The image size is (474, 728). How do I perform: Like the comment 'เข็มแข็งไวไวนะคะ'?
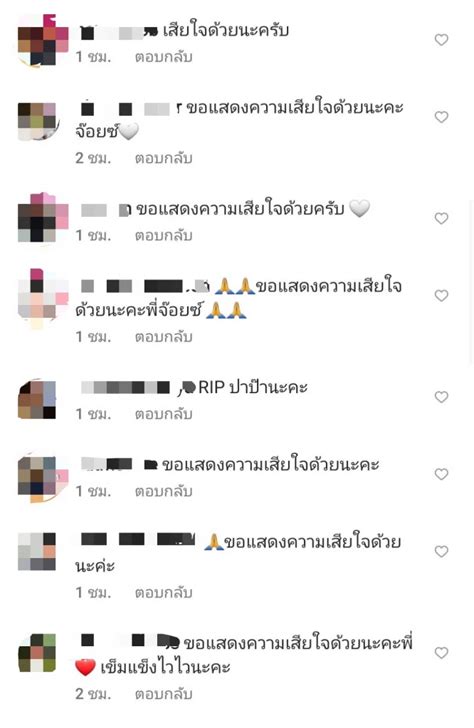click(x=441, y=653)
